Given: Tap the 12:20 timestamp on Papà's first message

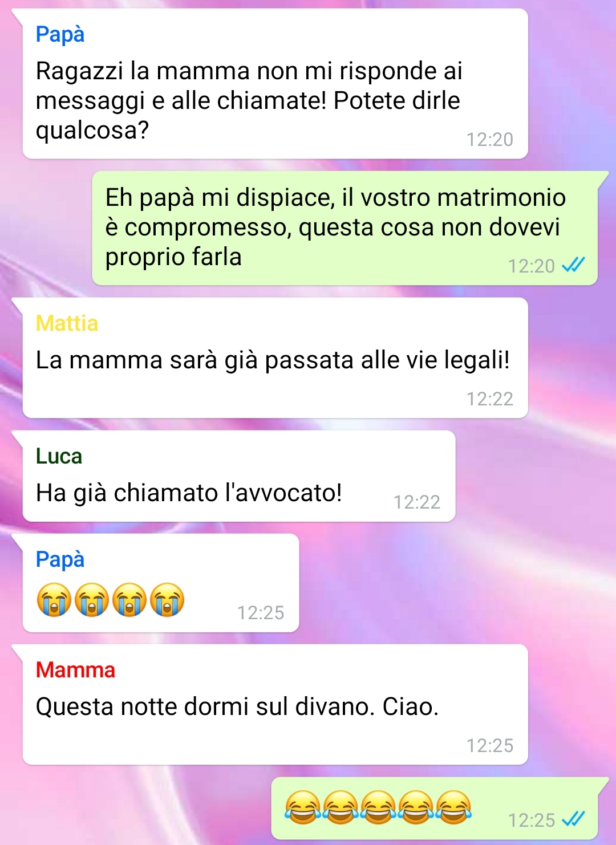Looking at the screenshot, I should (489, 139).
